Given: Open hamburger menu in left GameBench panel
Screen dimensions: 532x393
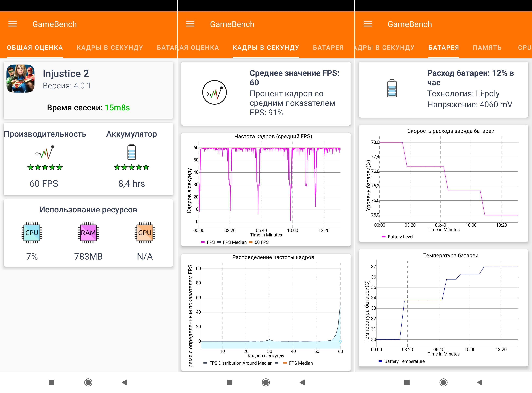Looking at the screenshot, I should coord(13,24).
